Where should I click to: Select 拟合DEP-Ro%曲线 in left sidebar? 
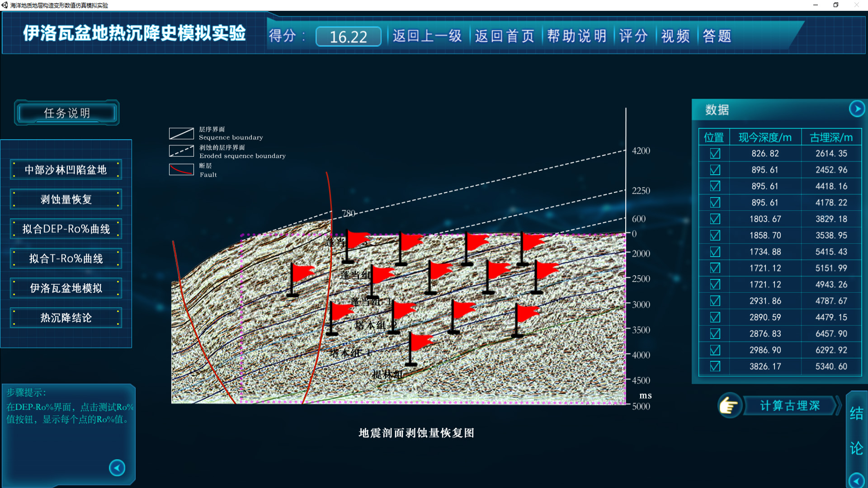[x=66, y=229]
